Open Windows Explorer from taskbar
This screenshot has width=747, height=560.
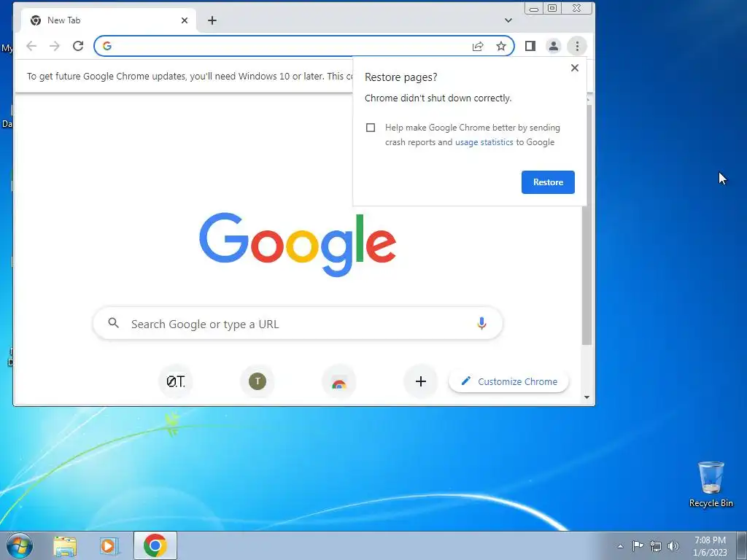pyautogui.click(x=65, y=545)
